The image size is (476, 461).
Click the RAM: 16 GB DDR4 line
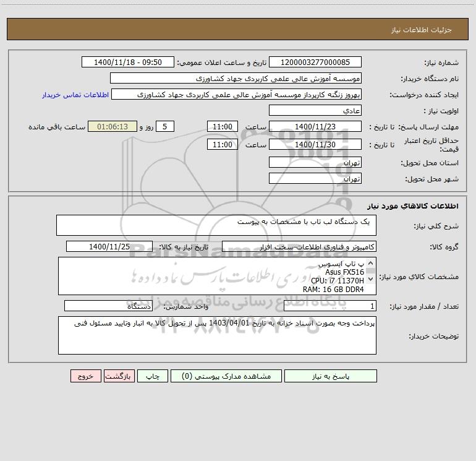[333, 290]
